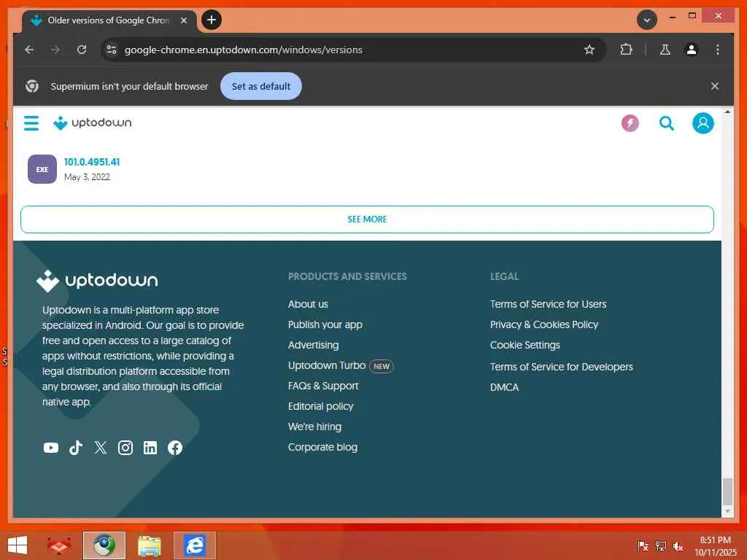Open the About us link

[308, 304]
